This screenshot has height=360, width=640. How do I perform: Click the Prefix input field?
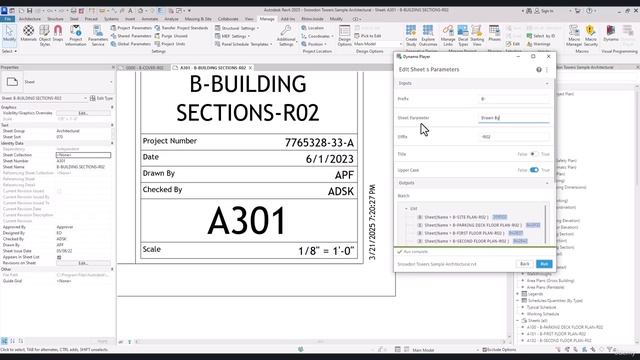point(514,99)
